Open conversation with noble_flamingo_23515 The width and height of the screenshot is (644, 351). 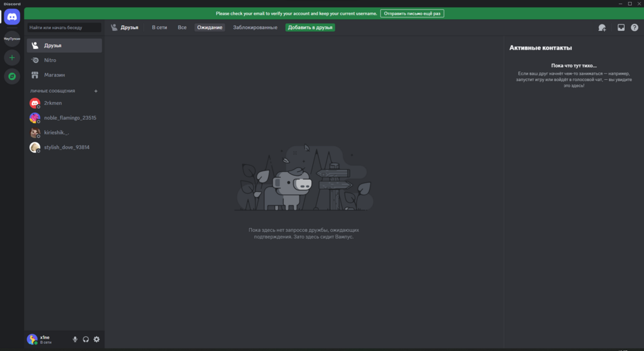[x=64, y=118]
